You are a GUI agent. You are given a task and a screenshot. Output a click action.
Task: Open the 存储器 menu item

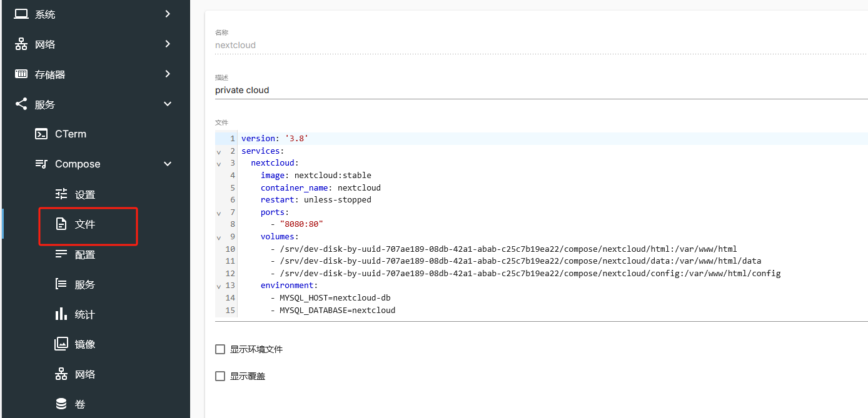tap(96, 74)
